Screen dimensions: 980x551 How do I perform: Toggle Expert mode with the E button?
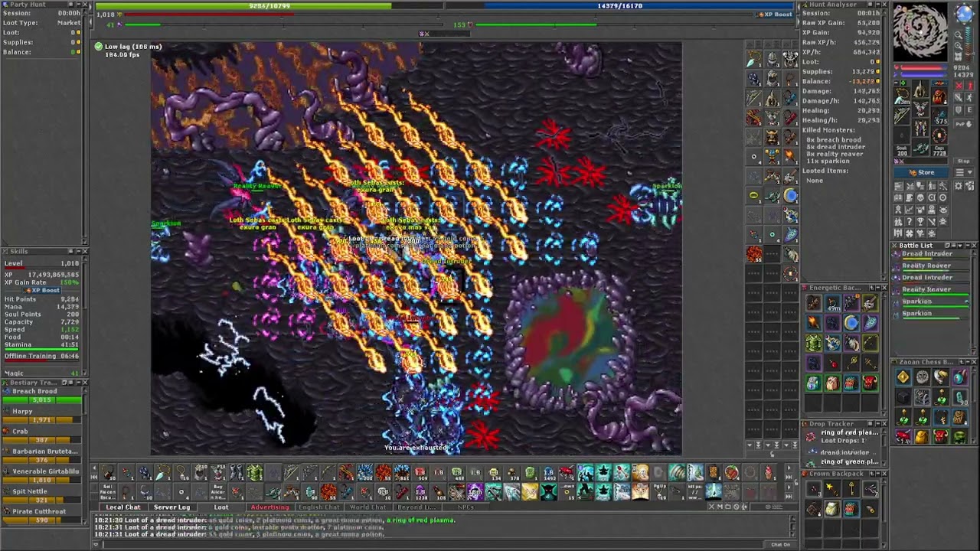969,110
